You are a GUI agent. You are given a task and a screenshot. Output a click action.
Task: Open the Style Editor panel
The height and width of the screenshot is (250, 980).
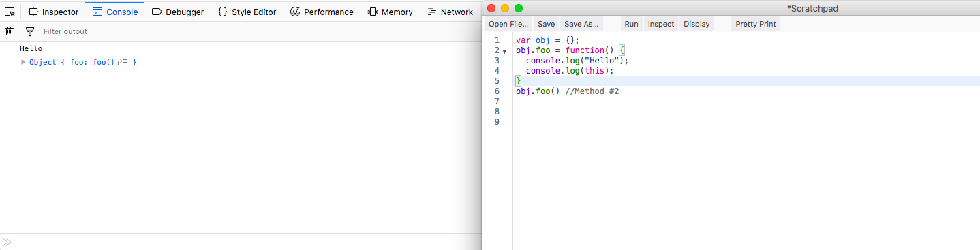(247, 12)
